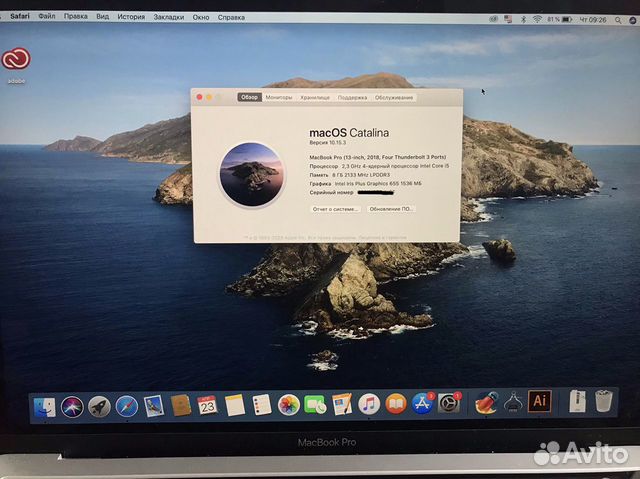Click Обновление ПО button
Image resolution: width=640 pixels, height=479 pixels.
[391, 209]
